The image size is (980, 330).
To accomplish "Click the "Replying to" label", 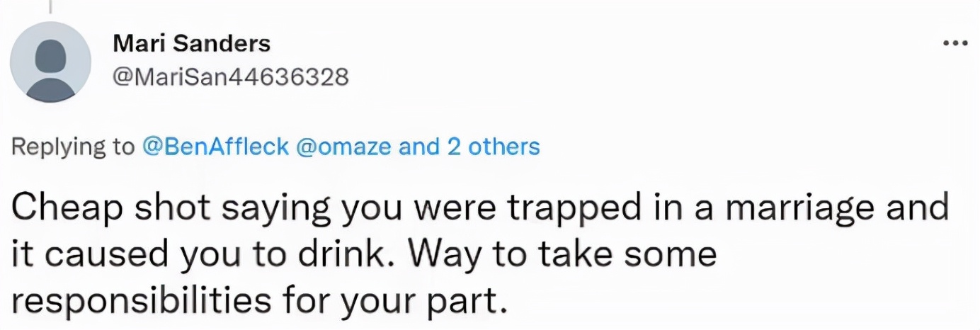I will point(73,147).
